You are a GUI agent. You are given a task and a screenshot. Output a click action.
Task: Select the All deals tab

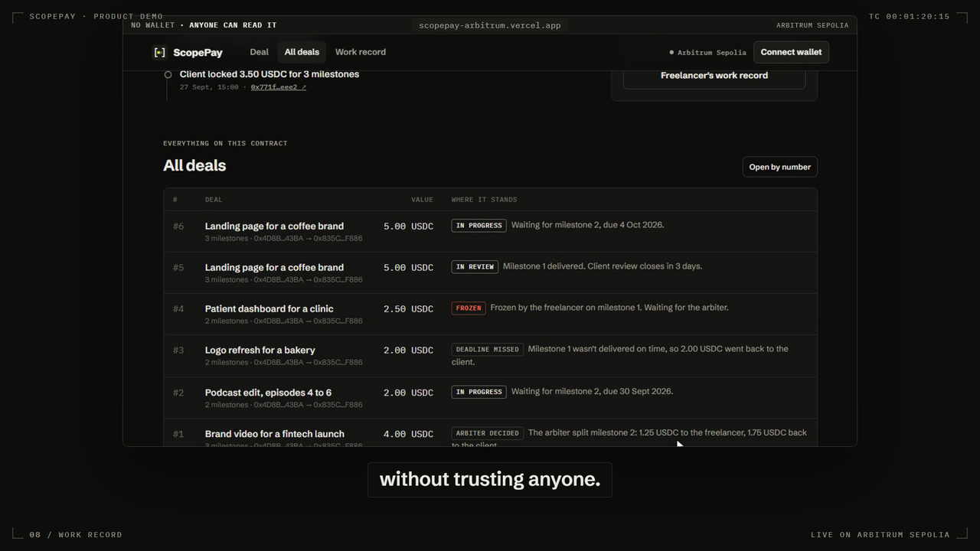point(302,52)
